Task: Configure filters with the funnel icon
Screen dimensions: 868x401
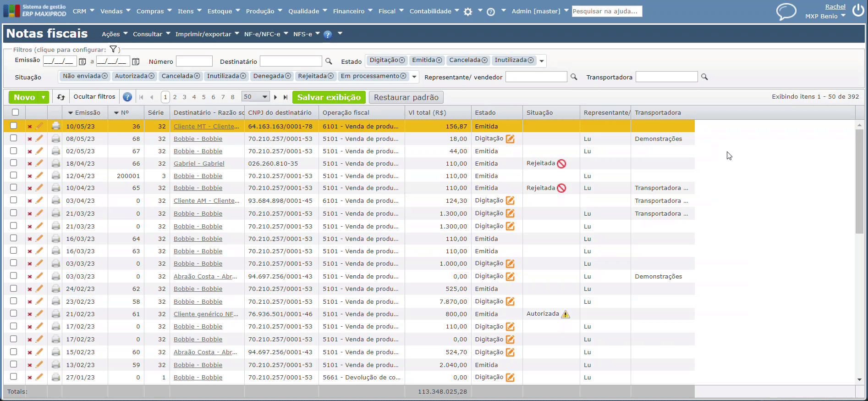Action: click(x=113, y=49)
